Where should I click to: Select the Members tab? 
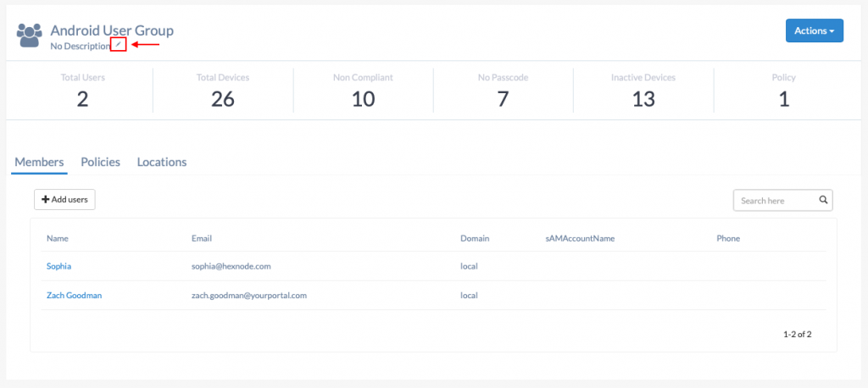coord(39,162)
